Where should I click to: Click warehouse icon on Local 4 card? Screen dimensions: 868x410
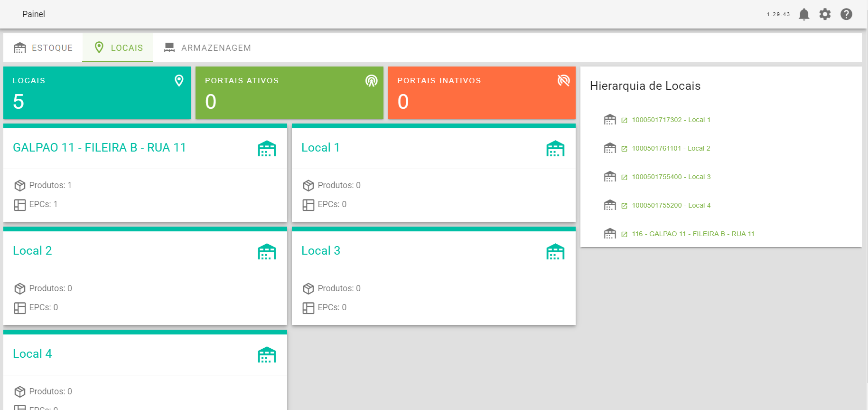267,355
